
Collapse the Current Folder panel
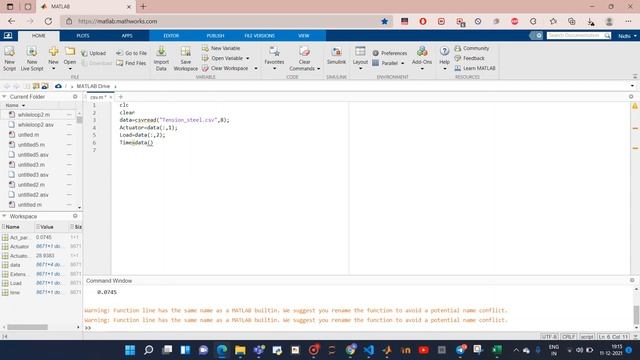point(4,97)
